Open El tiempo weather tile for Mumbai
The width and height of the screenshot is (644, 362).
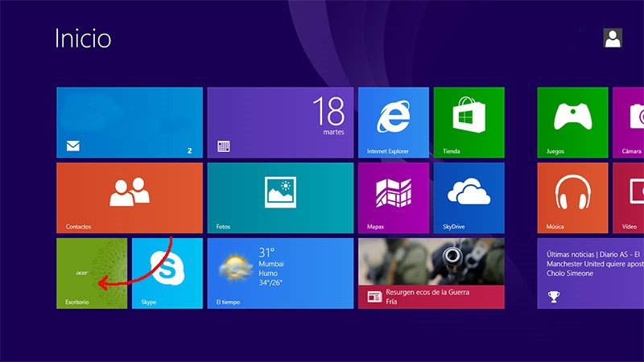280,273
